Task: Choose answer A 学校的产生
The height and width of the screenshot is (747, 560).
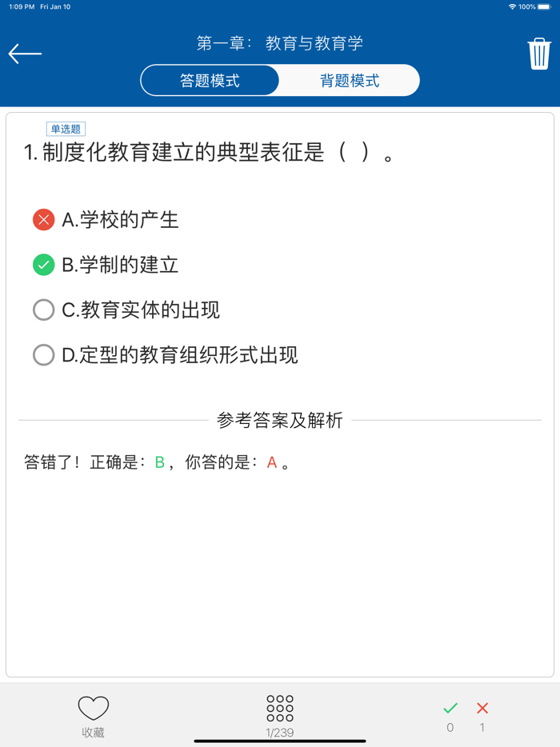Action: (120, 220)
